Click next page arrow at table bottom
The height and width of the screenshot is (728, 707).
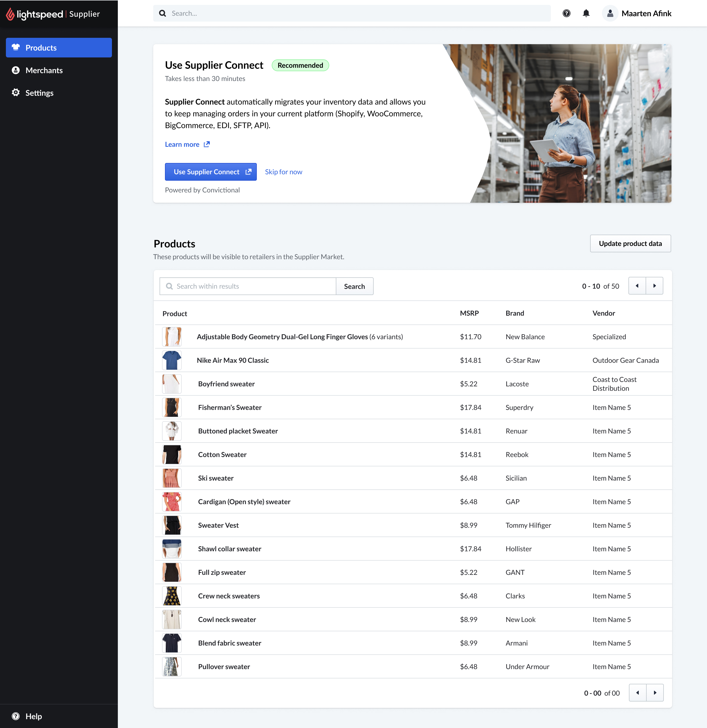655,693
